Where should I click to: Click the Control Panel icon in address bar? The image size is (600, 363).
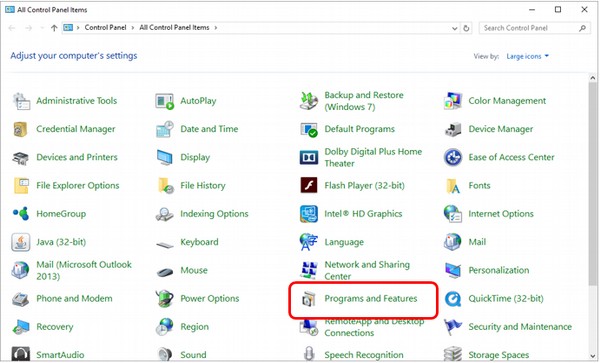[x=68, y=28]
